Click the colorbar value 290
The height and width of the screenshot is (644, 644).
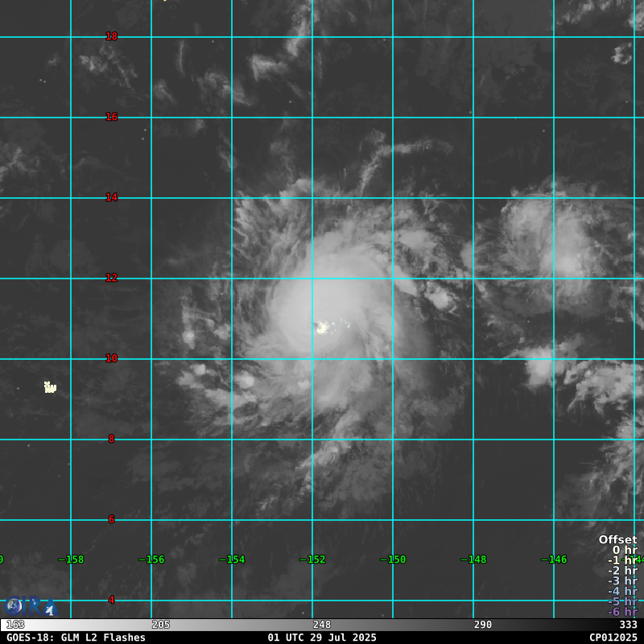click(482, 625)
